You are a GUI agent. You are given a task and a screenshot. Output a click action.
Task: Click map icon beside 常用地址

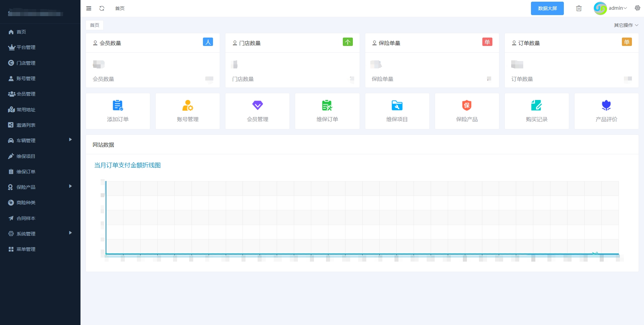[11, 109]
